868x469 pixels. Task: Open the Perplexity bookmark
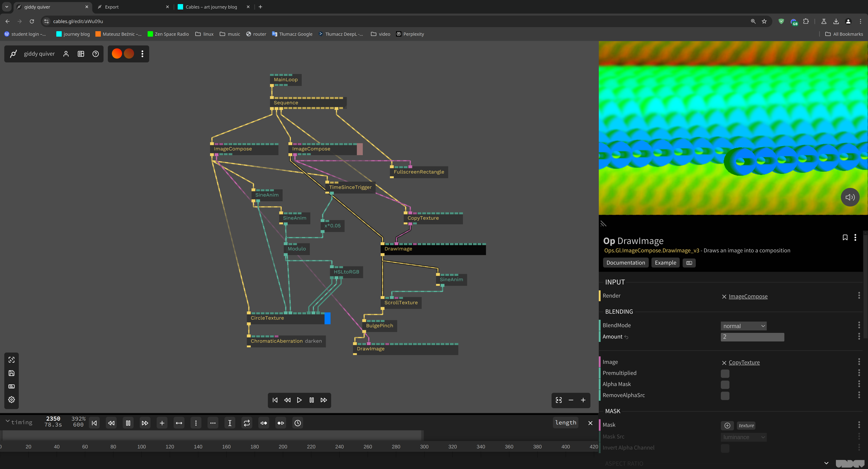tap(410, 34)
